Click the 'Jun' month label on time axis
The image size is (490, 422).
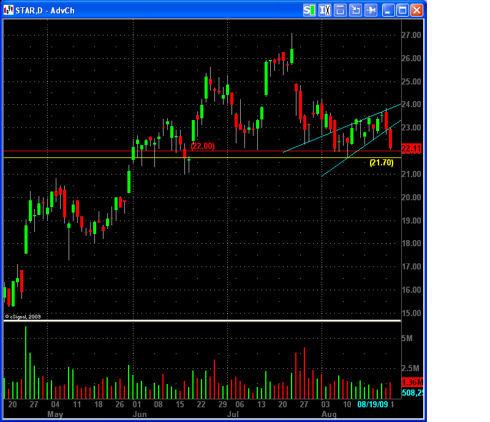(140, 414)
